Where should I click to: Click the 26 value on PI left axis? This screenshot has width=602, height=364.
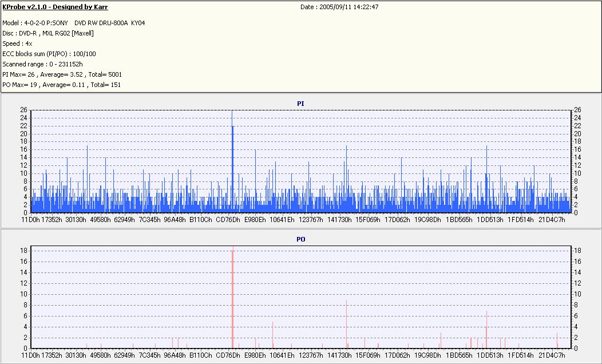click(24, 110)
